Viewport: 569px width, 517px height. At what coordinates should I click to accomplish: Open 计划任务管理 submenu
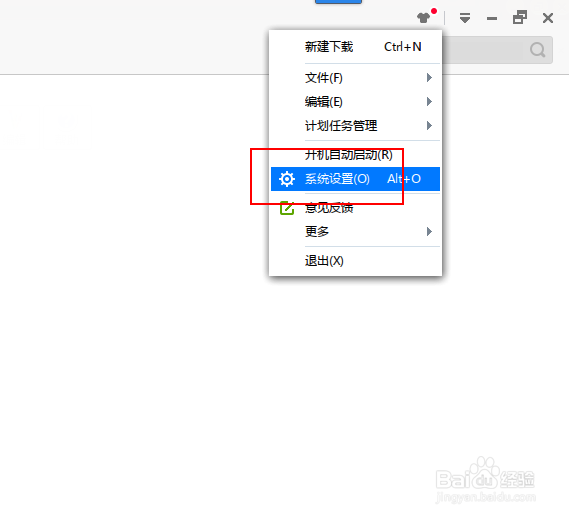point(355,126)
